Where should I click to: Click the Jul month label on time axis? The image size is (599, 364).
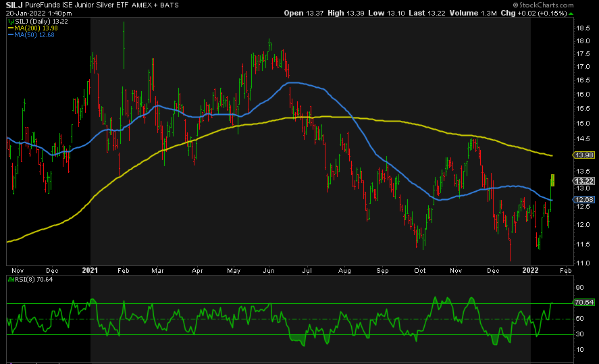click(x=307, y=271)
